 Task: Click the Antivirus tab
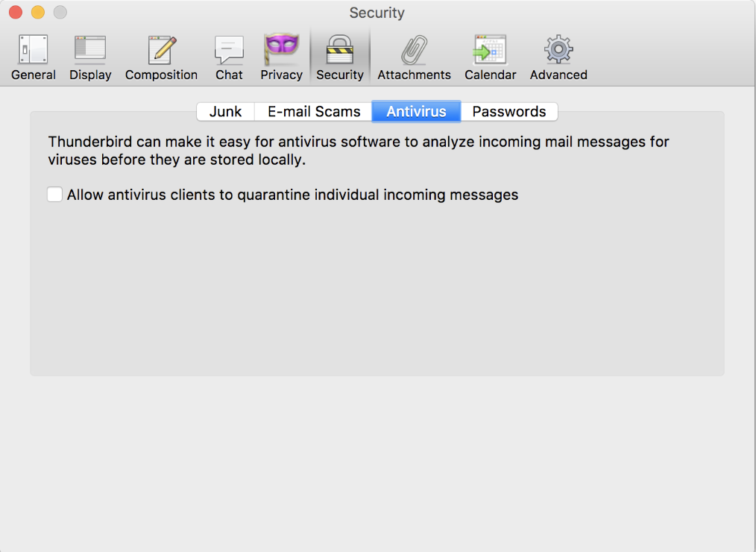(x=416, y=112)
